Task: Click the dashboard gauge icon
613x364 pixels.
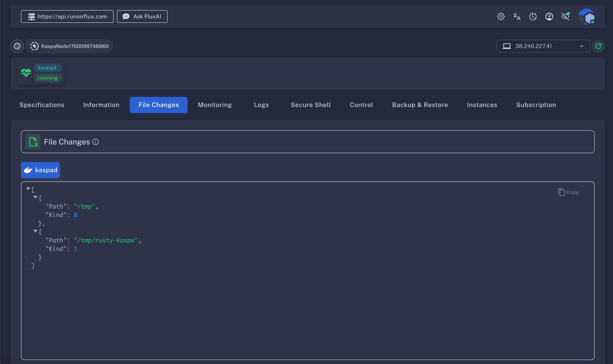Action: pyautogui.click(x=549, y=16)
